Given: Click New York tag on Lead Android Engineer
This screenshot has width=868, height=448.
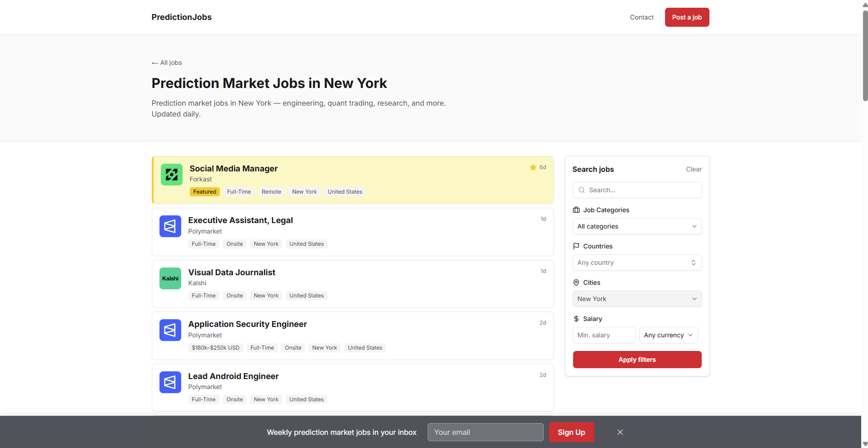Looking at the screenshot, I should tap(266, 399).
